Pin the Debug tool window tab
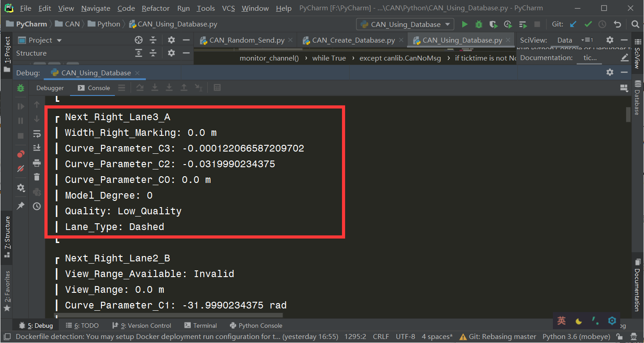Image resolution: width=644 pixels, height=343 pixels. click(21, 206)
